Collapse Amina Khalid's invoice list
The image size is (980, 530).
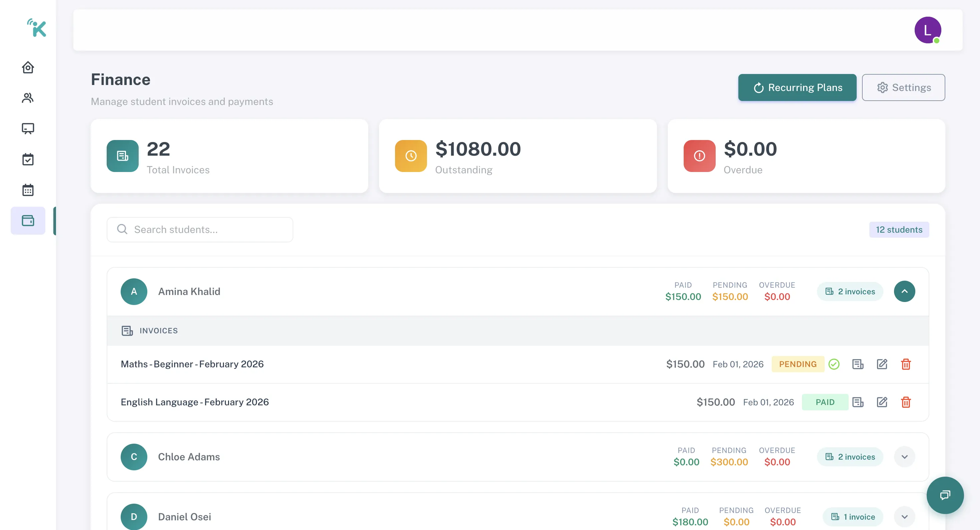[x=904, y=291]
